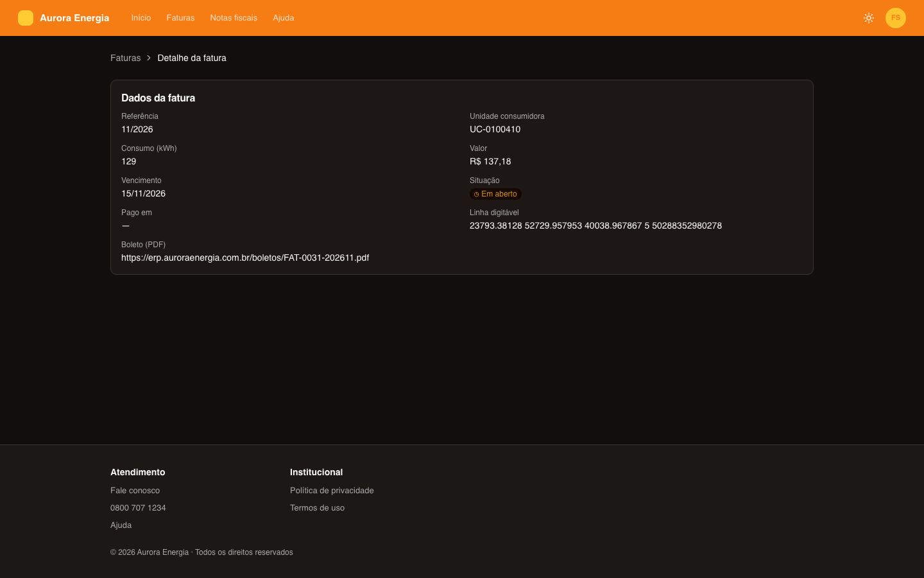Select the linha digitável number
The width and height of the screenshot is (924, 578).
(595, 225)
